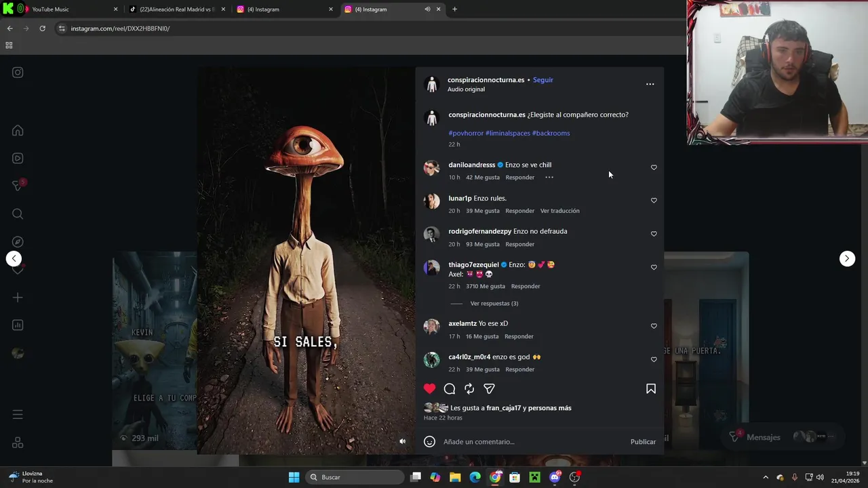Go back with the browser back arrow
This screenshot has height=488, width=868.
click(9, 28)
